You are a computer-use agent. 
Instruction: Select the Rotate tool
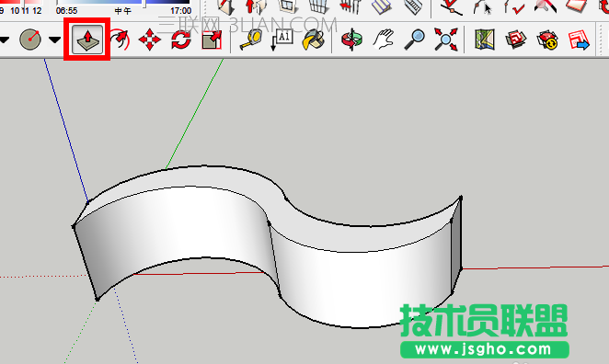coord(181,40)
